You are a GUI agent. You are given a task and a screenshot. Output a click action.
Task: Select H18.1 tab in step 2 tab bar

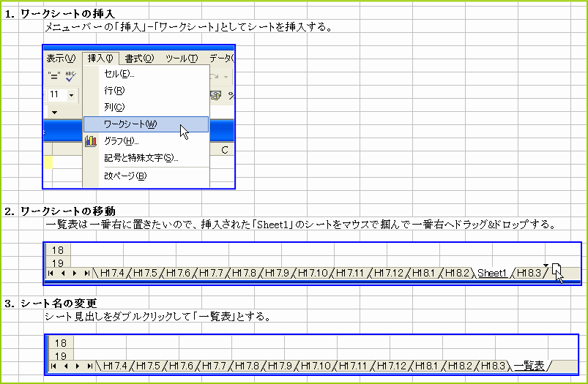pos(424,273)
